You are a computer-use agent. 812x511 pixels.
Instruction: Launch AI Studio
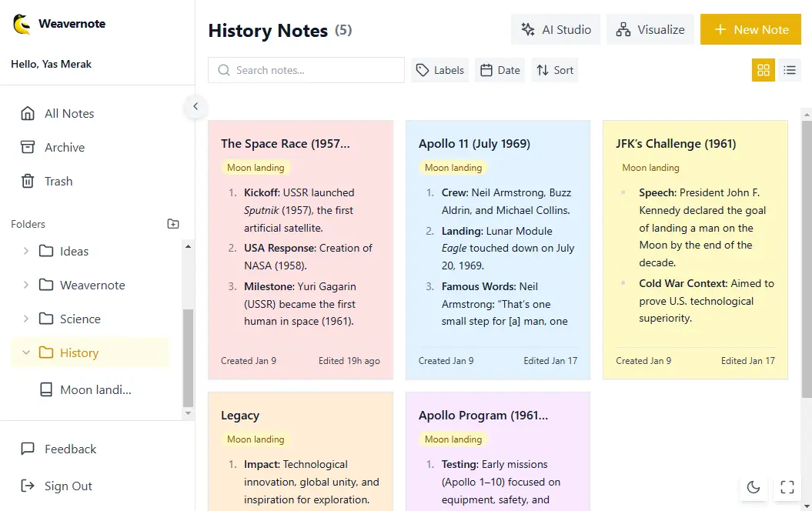click(x=556, y=30)
